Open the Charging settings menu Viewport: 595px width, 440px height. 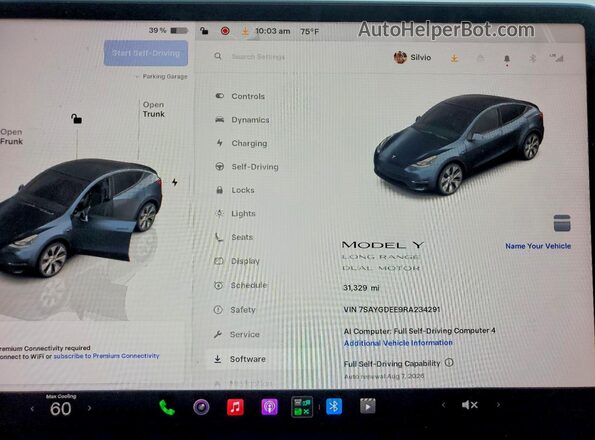(x=241, y=143)
